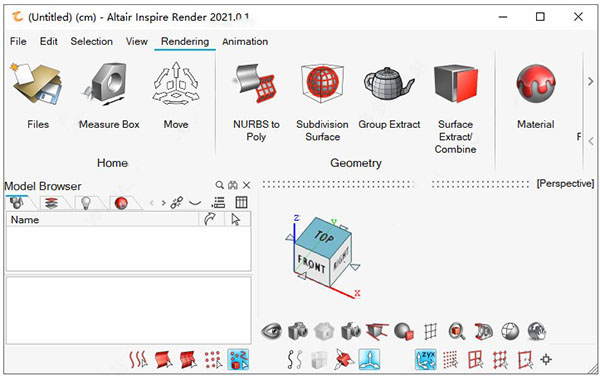Image resolution: width=600 pixels, height=376 pixels.
Task: Toggle the highlighted object selection mode icon
Action: pyautogui.click(x=238, y=360)
